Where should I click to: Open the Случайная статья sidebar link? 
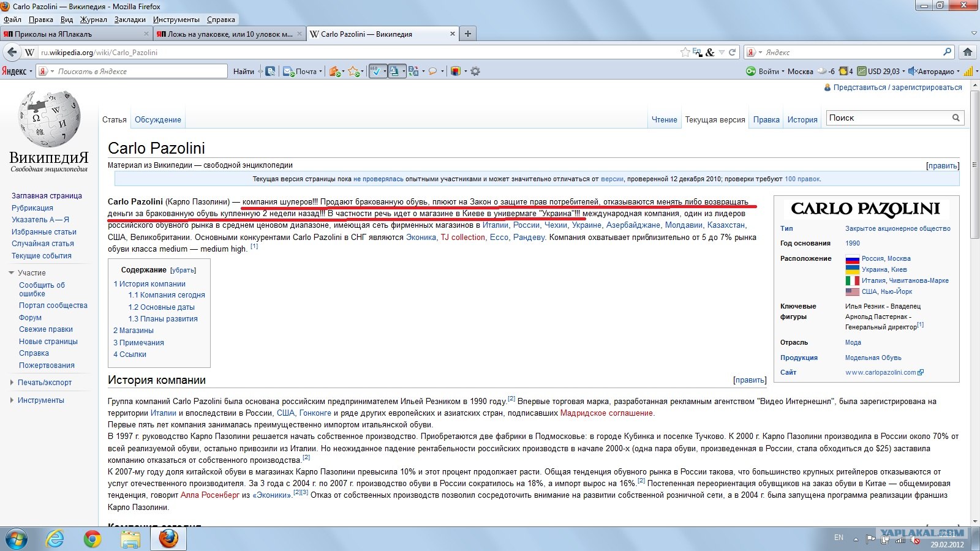pyautogui.click(x=43, y=244)
